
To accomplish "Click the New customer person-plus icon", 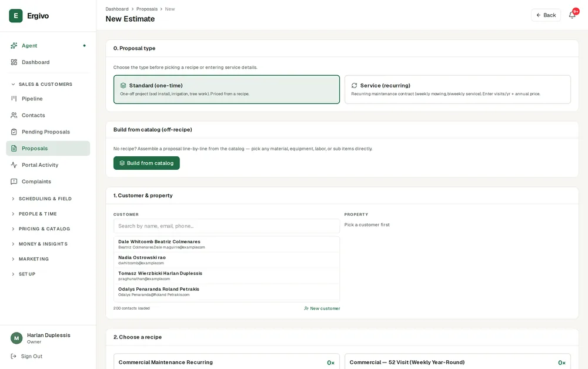I will [x=306, y=308].
